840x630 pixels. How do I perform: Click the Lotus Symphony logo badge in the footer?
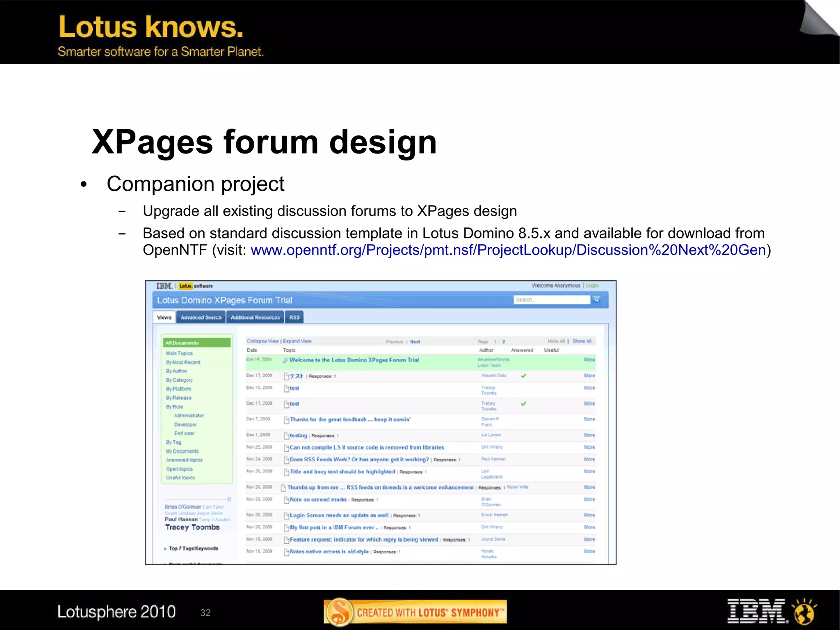pyautogui.click(x=415, y=612)
